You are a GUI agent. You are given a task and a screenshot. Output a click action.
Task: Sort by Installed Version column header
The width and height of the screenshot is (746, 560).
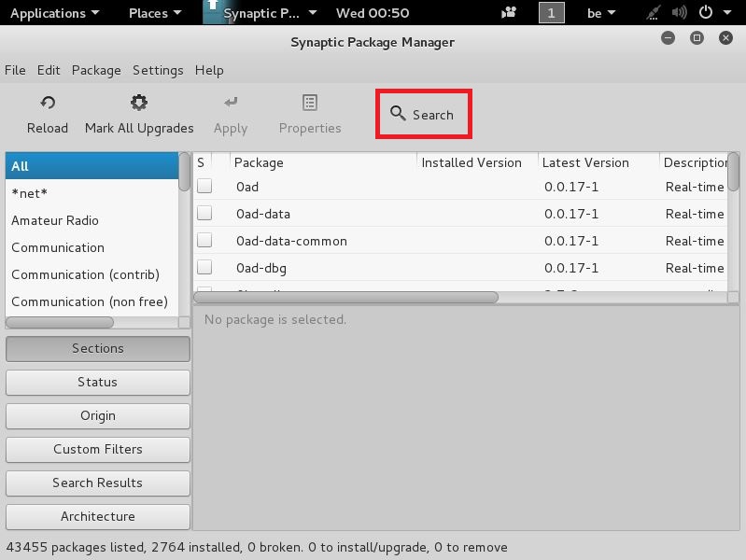click(478, 162)
